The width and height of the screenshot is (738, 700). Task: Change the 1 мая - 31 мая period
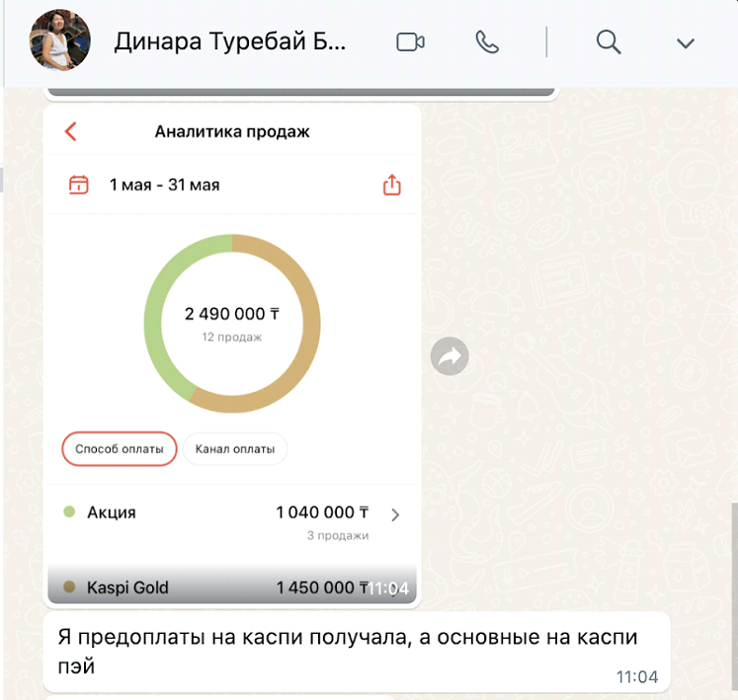[164, 185]
